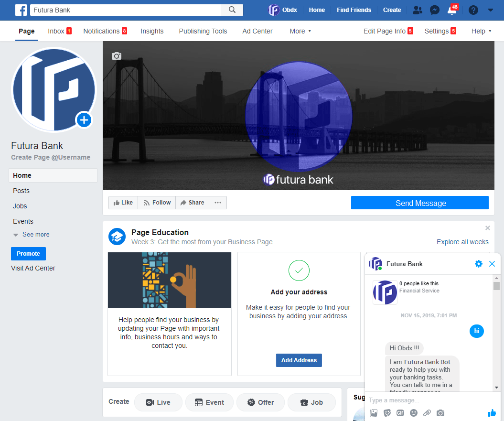504x421 pixels.
Task: Click Find Friends link
Action: point(354,10)
